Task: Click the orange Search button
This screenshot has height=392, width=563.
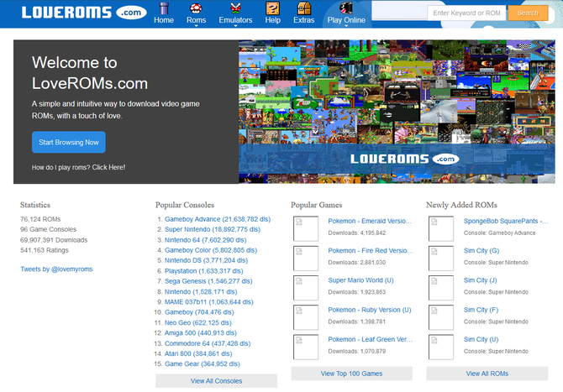Action: (x=528, y=13)
